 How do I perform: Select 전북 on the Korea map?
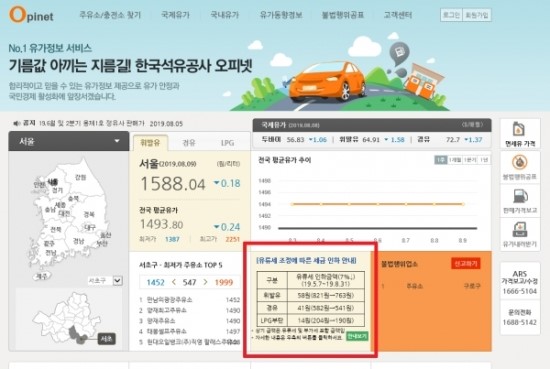pyautogui.click(x=56, y=229)
